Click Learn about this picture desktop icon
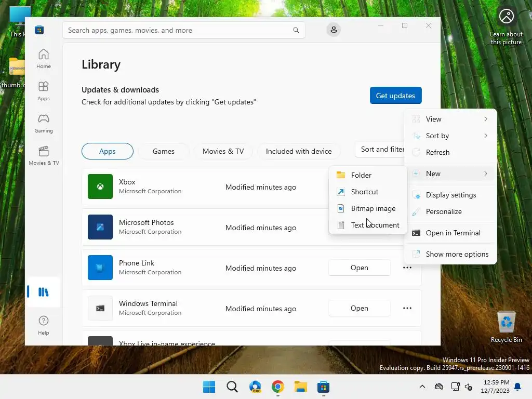Image resolution: width=532 pixels, height=399 pixels. (506, 26)
